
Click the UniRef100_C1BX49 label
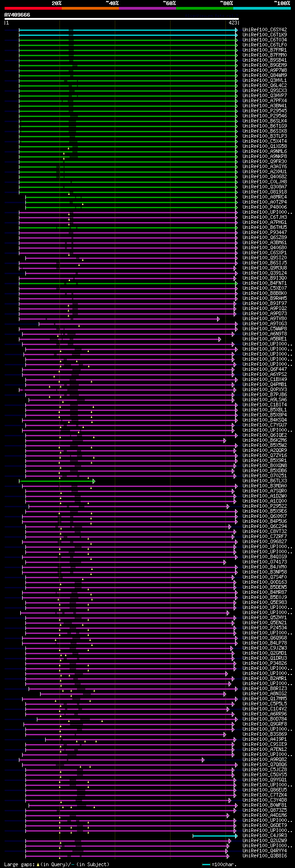tap(265, 379)
